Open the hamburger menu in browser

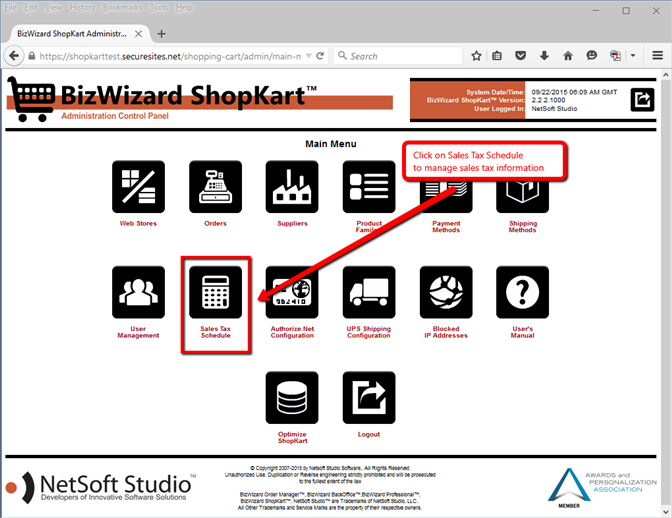[x=657, y=56]
